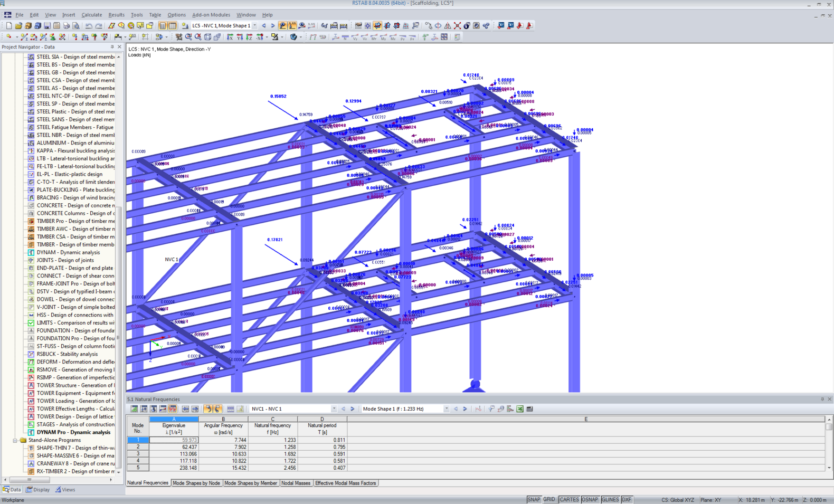Open the LC5 - NVC 1, Mode Shape 1 dropdown

255,25
